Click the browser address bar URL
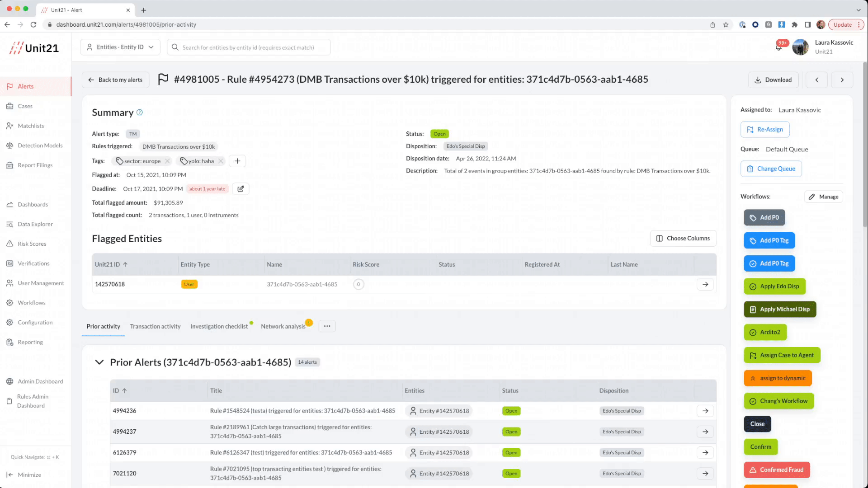The height and width of the screenshot is (488, 868). 126,25
